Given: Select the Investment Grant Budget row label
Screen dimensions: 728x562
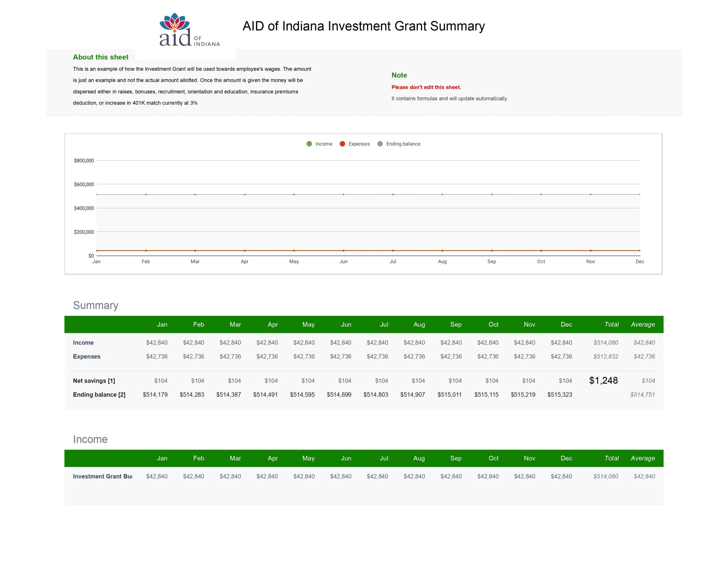Looking at the screenshot, I should click(x=102, y=476).
